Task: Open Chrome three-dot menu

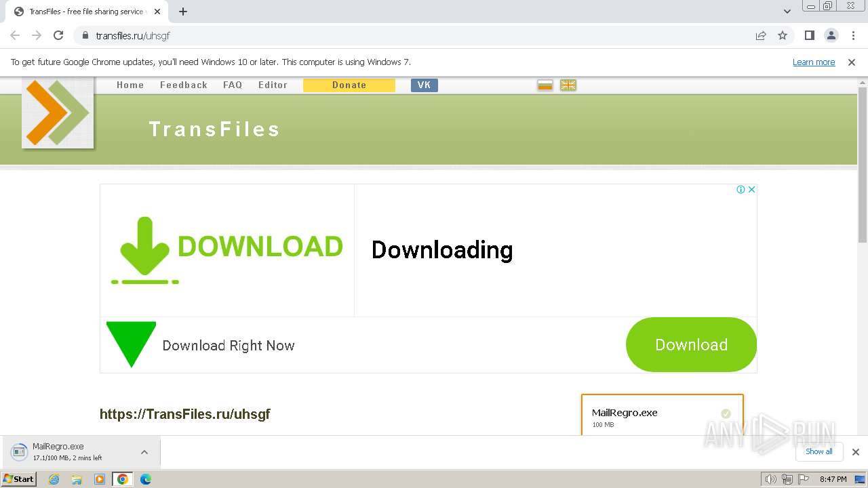Action: click(x=853, y=35)
